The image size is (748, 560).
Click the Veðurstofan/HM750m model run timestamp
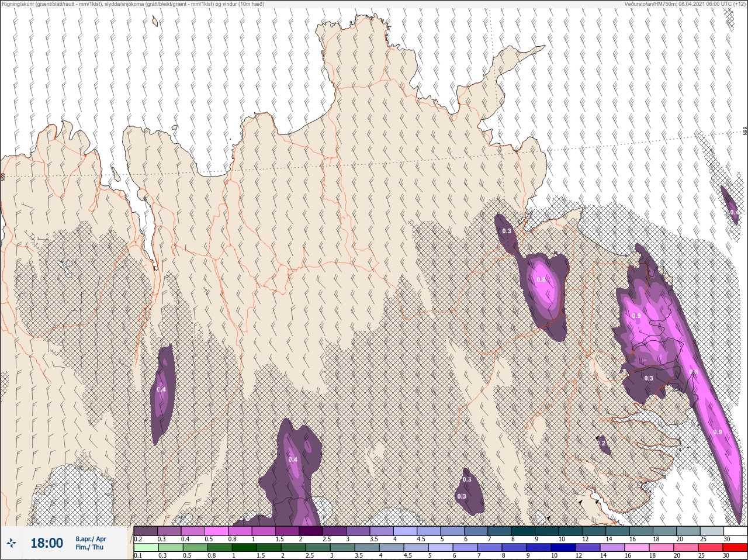click(x=685, y=4)
